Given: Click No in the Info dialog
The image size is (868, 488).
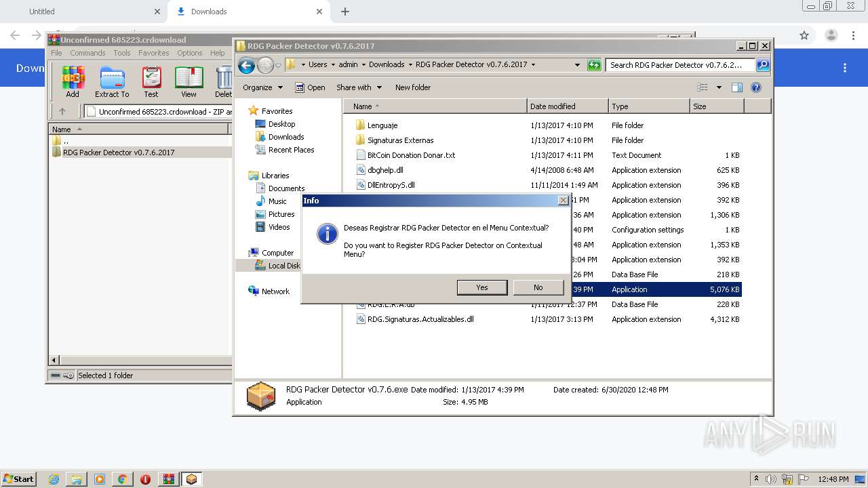Looking at the screenshot, I should (538, 287).
